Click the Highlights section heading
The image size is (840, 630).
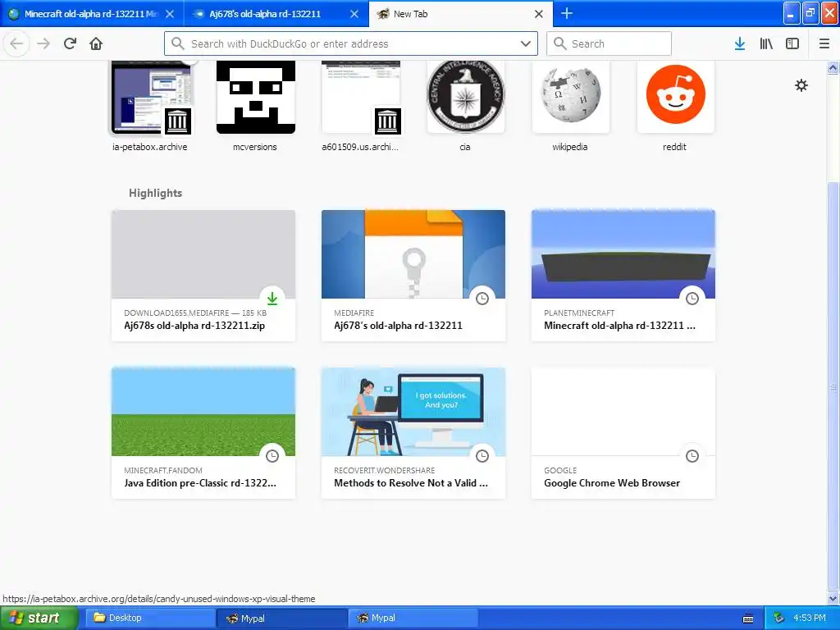155,193
